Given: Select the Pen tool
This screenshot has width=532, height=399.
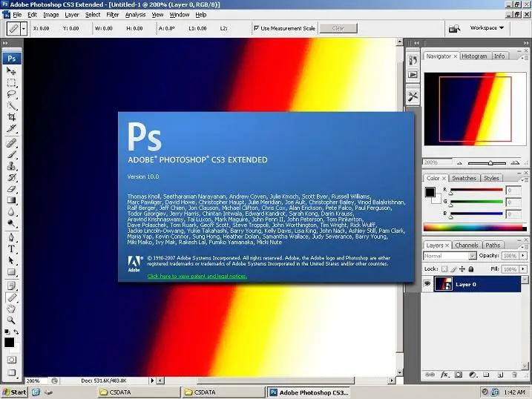Looking at the screenshot, I should pos(11,237).
